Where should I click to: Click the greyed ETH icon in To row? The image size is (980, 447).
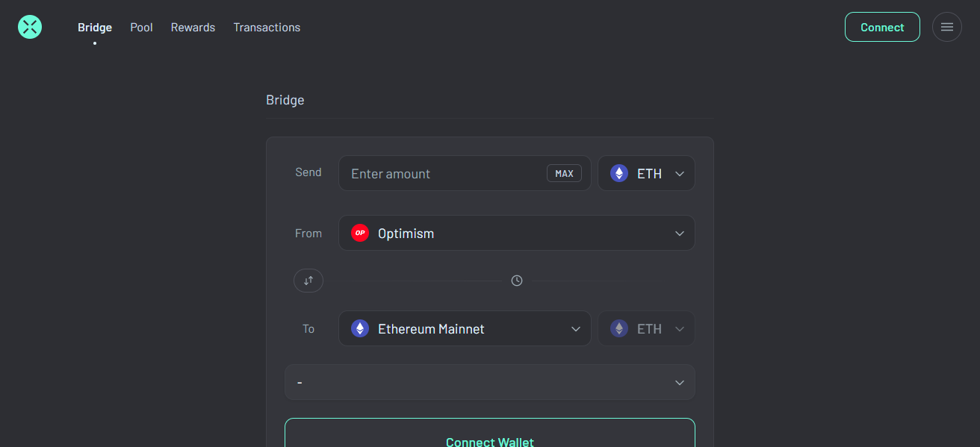619,328
